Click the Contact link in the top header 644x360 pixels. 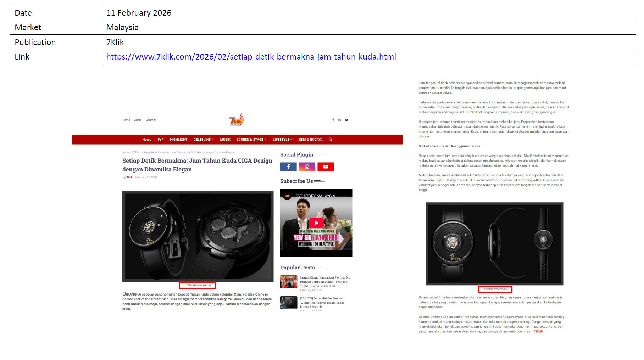pos(151,120)
